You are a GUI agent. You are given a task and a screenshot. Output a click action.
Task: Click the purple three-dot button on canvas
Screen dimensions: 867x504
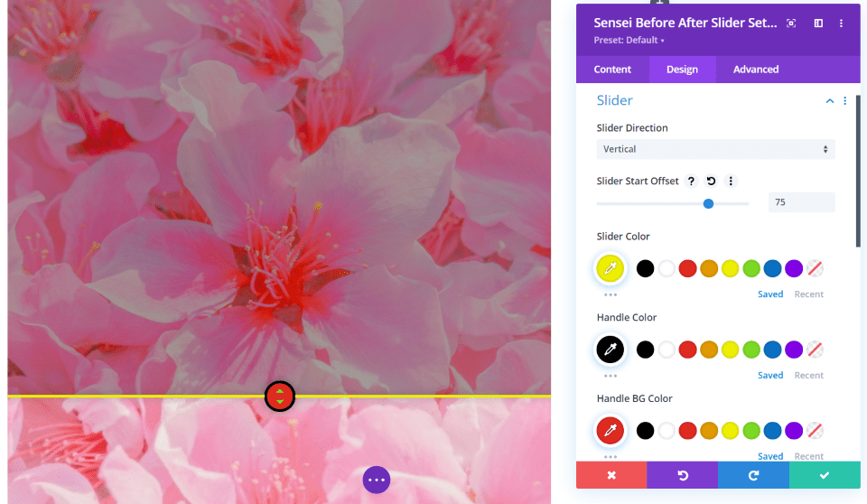[x=377, y=480]
